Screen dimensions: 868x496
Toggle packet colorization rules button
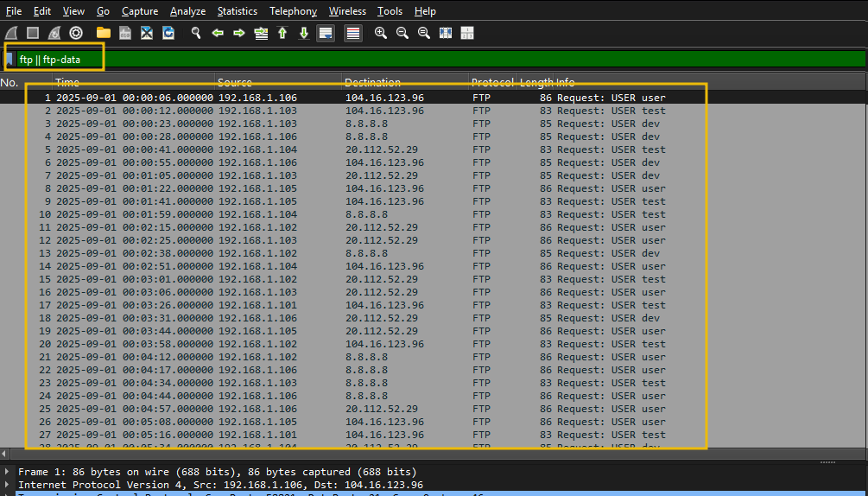(x=353, y=33)
